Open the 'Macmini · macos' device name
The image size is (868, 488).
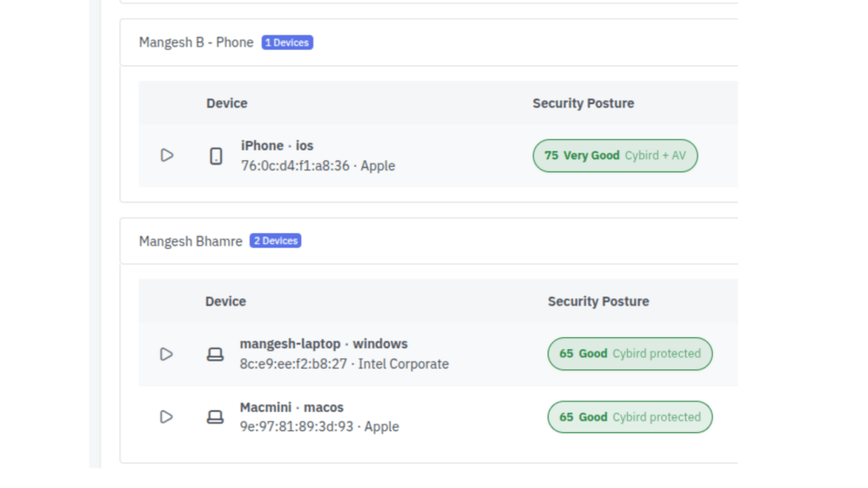[292, 408]
